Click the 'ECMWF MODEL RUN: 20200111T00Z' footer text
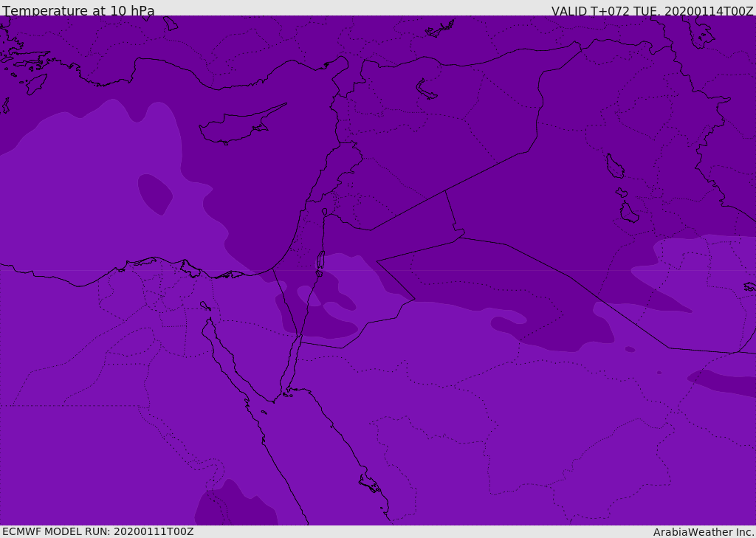 pyautogui.click(x=98, y=531)
